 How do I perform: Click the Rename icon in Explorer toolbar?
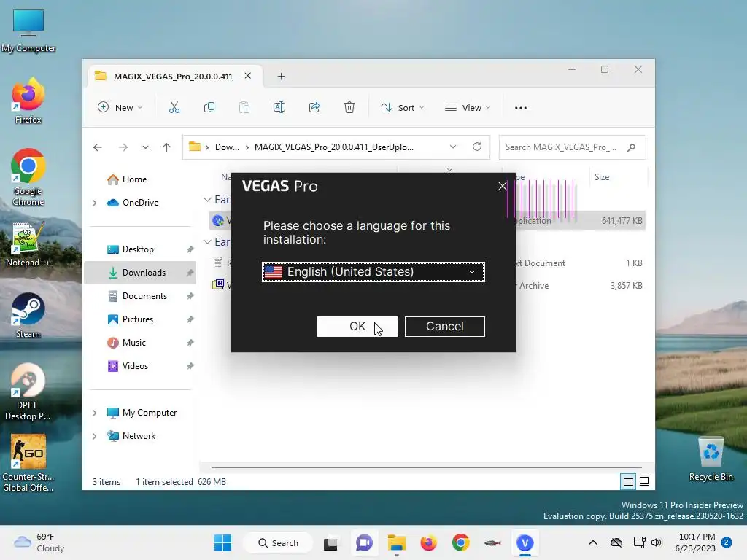(279, 108)
